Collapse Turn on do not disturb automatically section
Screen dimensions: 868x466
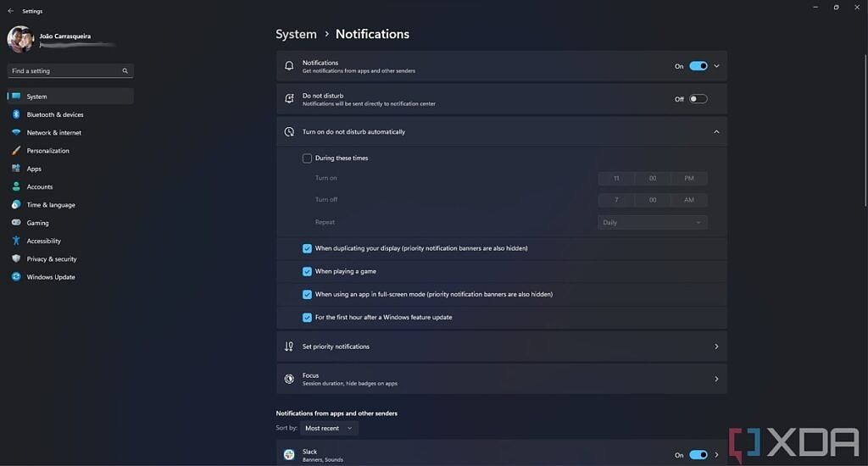coord(716,131)
